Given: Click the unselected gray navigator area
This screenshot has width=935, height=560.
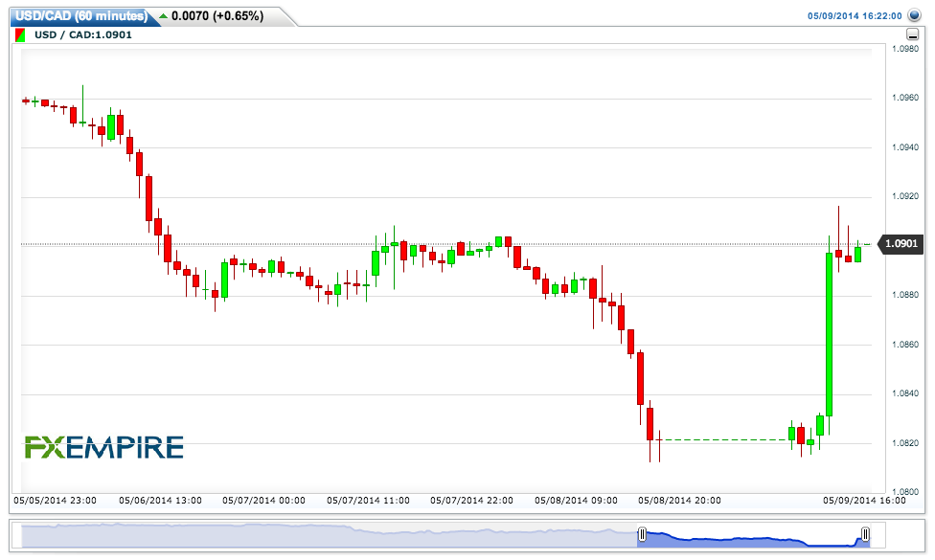Looking at the screenshot, I should pos(330,536).
